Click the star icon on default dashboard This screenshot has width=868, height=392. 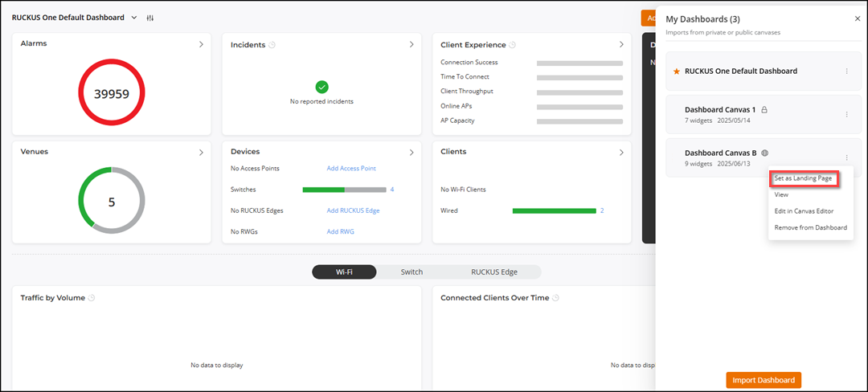676,71
